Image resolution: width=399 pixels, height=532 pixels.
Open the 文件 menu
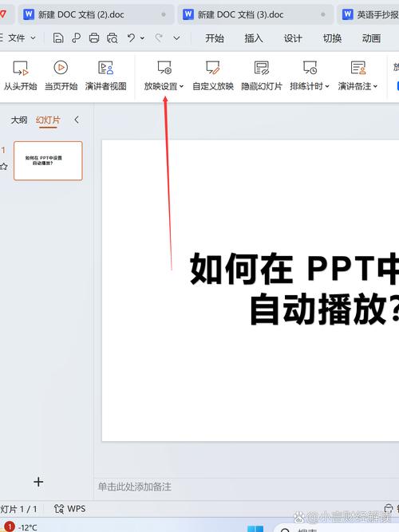pos(17,38)
